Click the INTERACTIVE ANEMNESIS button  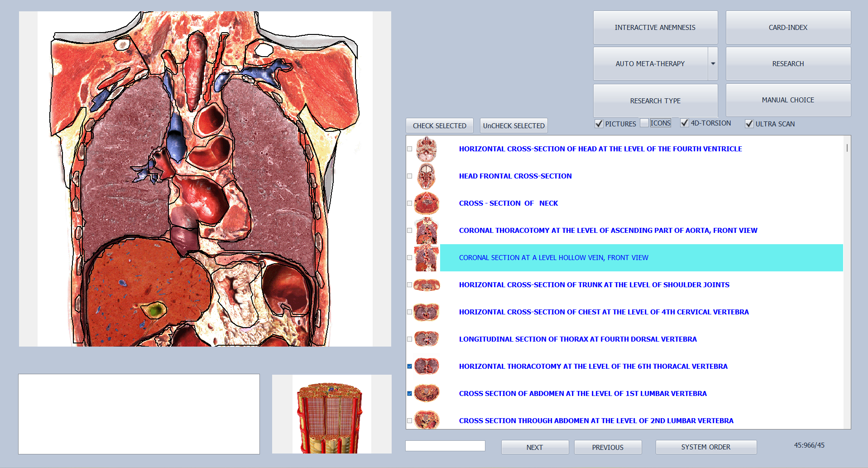coord(655,28)
